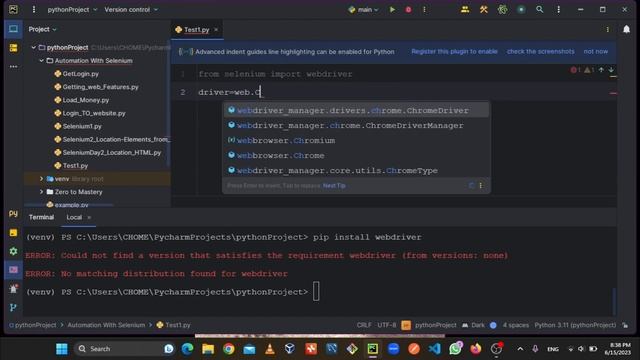
Task: Open Project tool window icon
Action: [x=13, y=29]
